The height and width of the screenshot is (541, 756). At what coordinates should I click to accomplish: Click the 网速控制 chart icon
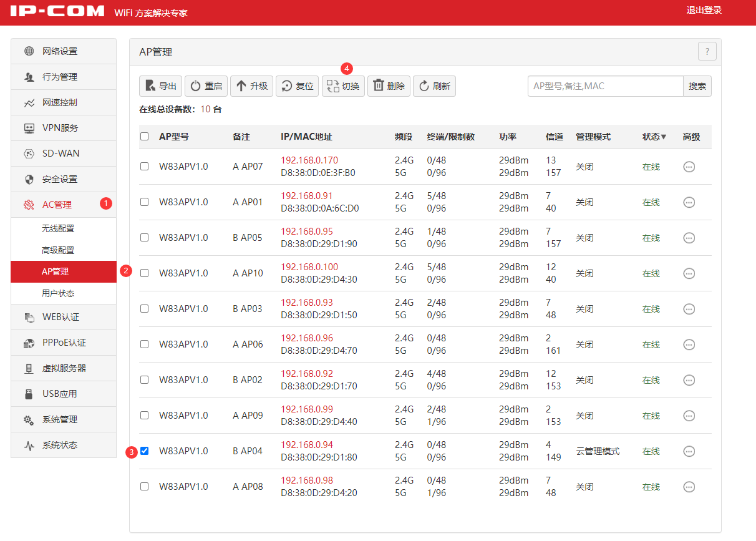(29, 102)
